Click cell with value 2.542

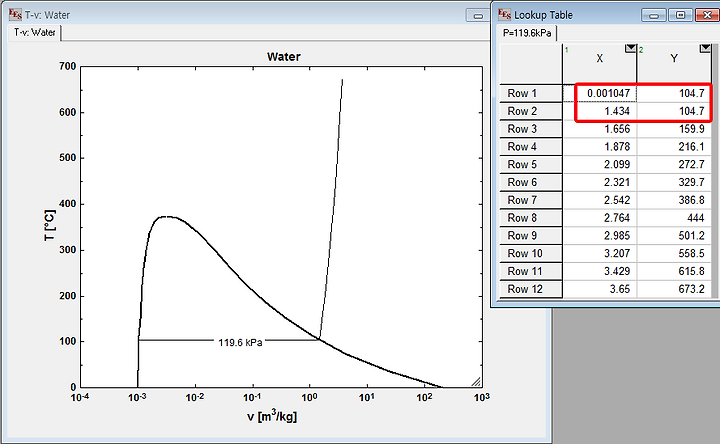tap(600, 200)
